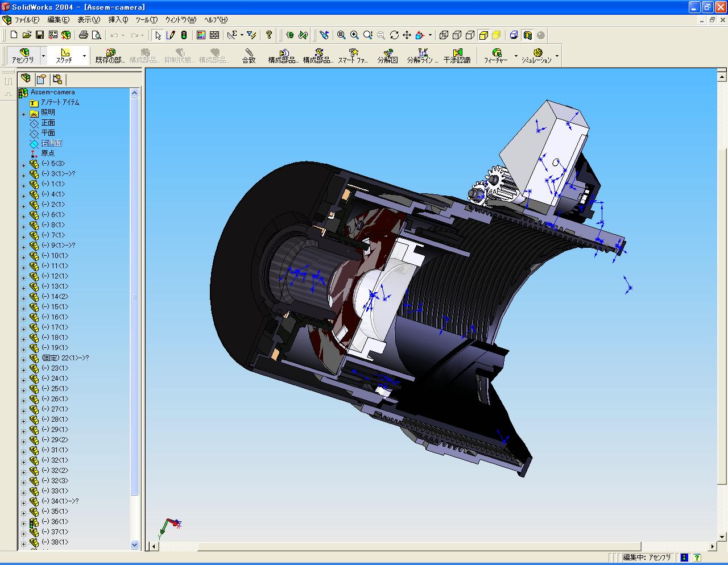
Task: Click the Make Assembly from Part icon
Action: pos(66,35)
